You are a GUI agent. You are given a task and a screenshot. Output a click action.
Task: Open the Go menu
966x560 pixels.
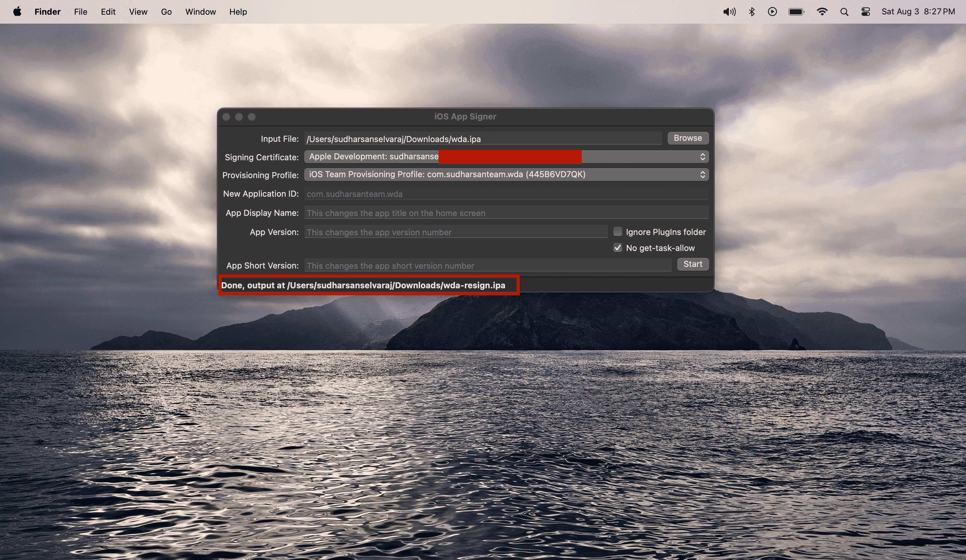(x=166, y=11)
